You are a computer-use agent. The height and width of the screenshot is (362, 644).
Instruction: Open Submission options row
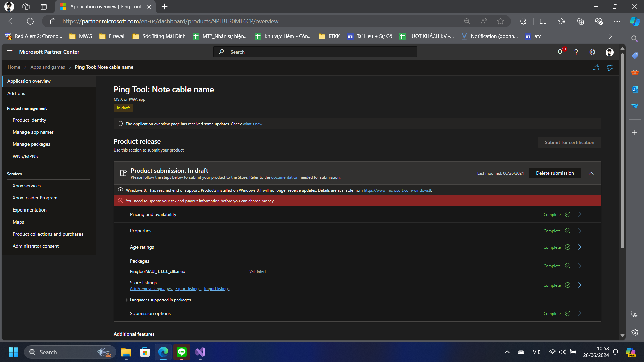357,313
